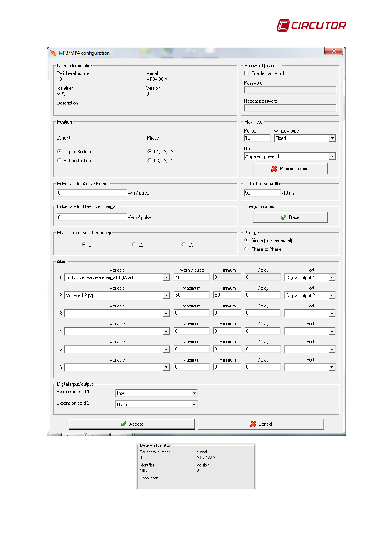This screenshot has height=554, width=392.
Task: Select L3, L2, L1 phase order
Action: click(149, 160)
